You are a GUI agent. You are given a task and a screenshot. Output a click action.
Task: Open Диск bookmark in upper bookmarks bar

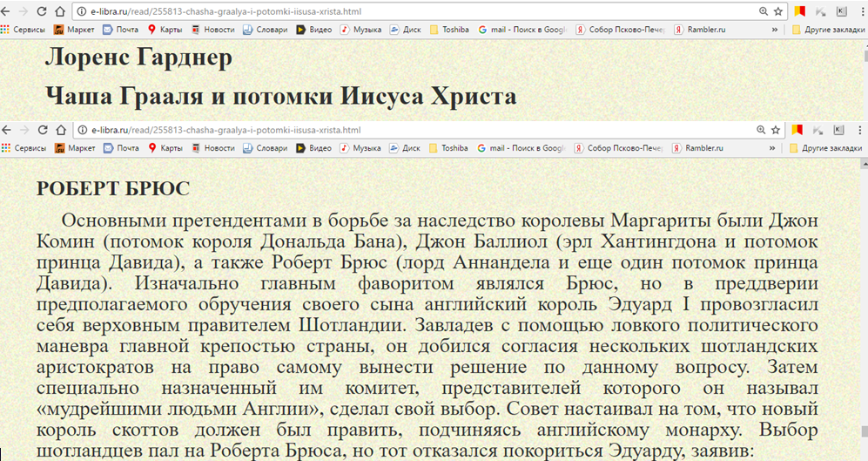tap(405, 30)
